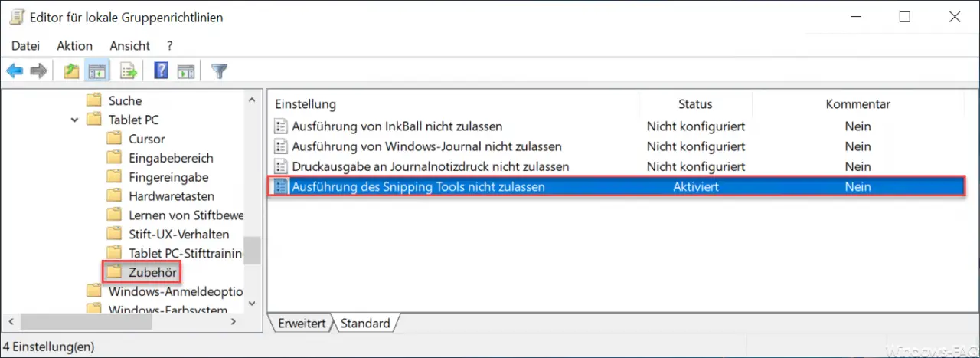Screen dimensions: 980x358
Task: Select the Windows-Farbsystem tree item
Action: 168,310
